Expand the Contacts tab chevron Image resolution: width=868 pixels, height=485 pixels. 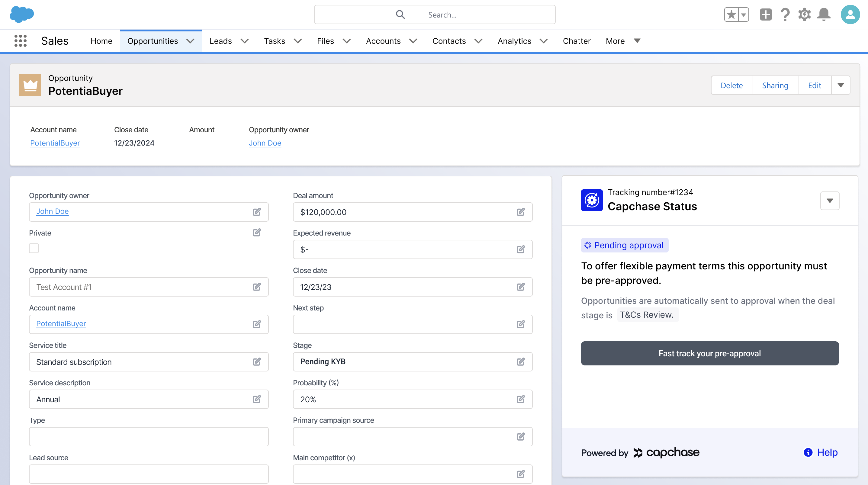478,41
